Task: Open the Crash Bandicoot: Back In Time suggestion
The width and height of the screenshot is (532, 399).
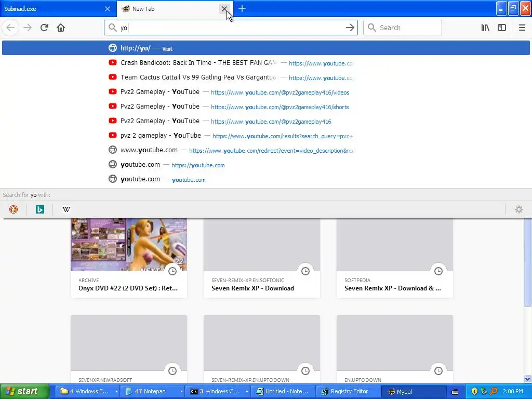Action: coord(266,63)
